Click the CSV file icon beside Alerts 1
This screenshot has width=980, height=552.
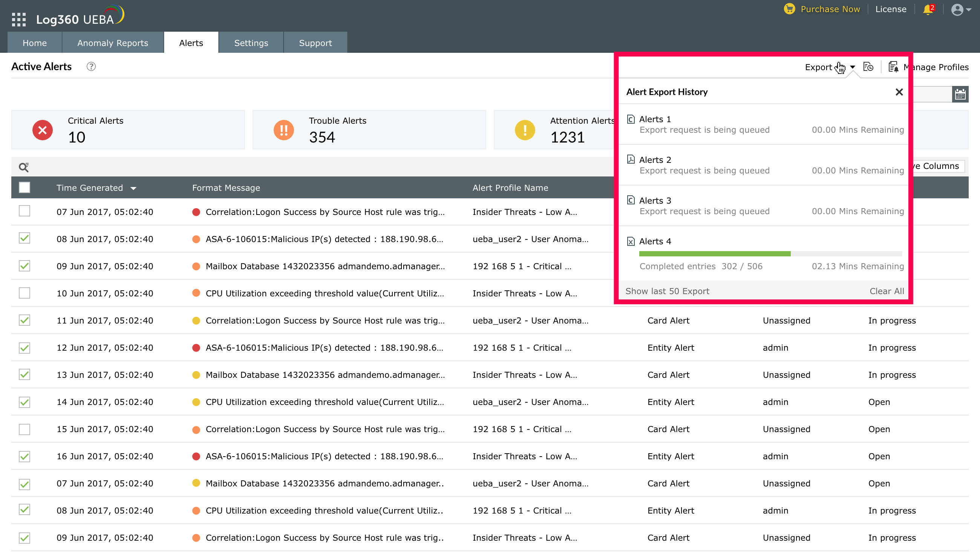631,118
